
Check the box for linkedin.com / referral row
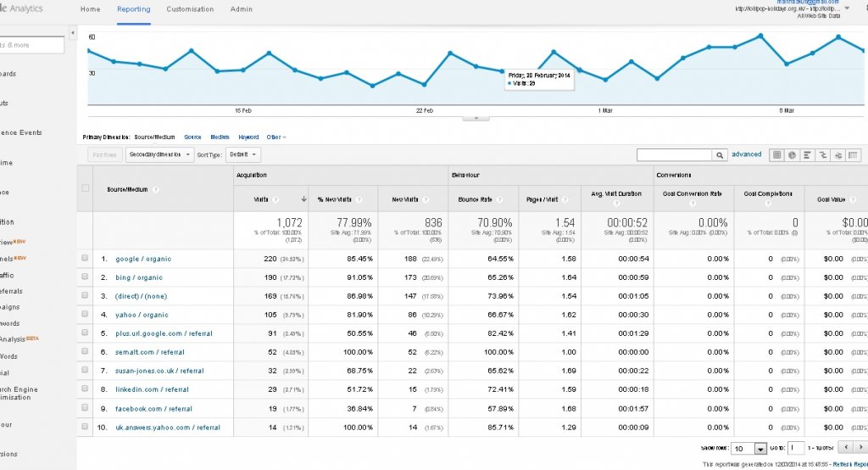[x=85, y=389]
